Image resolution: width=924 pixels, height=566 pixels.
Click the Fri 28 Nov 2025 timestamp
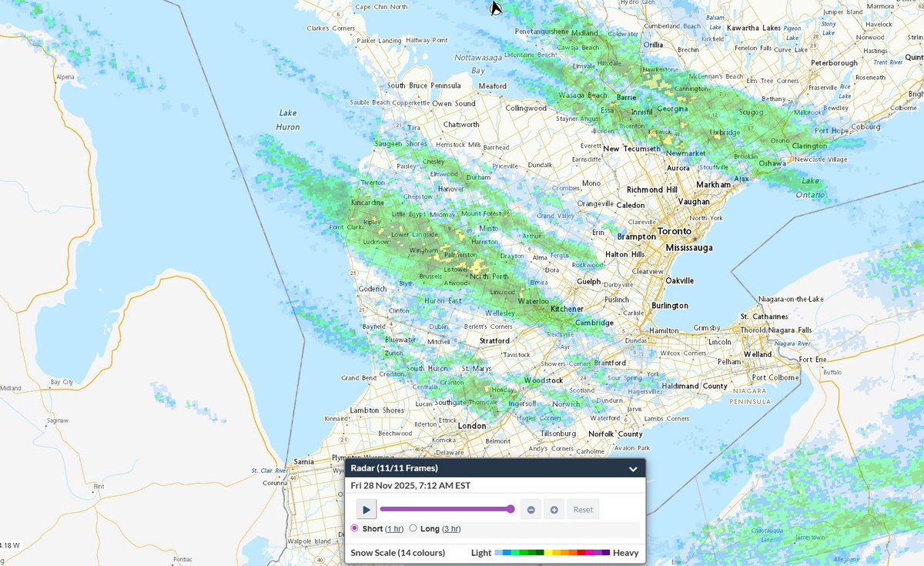click(x=410, y=485)
